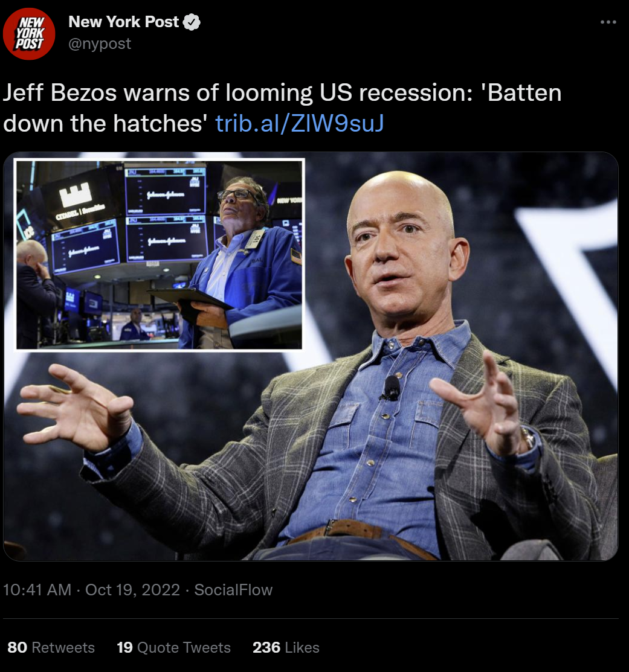Click the New York Post display name
Image resolution: width=629 pixels, height=672 pixels.
click(123, 22)
